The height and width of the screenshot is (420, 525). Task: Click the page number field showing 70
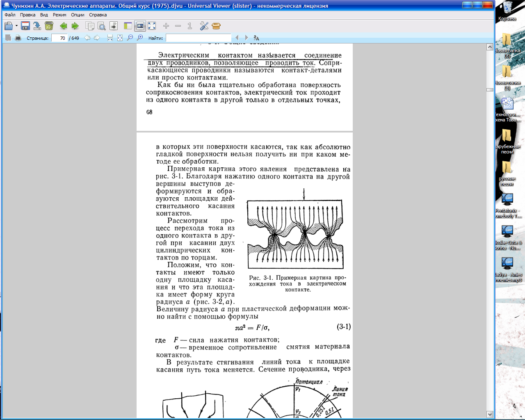click(59, 38)
